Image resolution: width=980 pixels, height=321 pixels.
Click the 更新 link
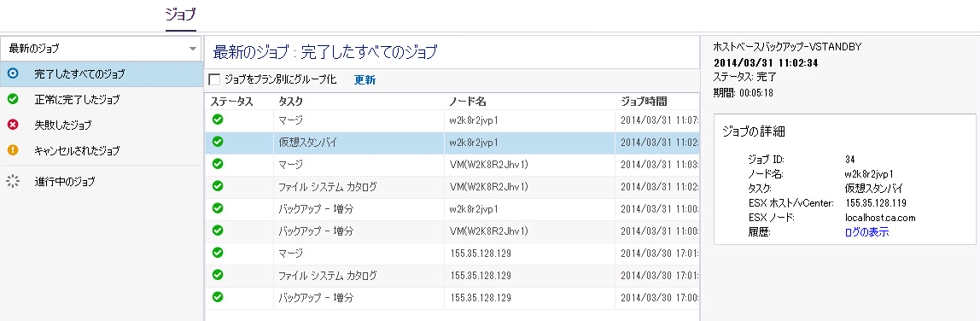[365, 79]
